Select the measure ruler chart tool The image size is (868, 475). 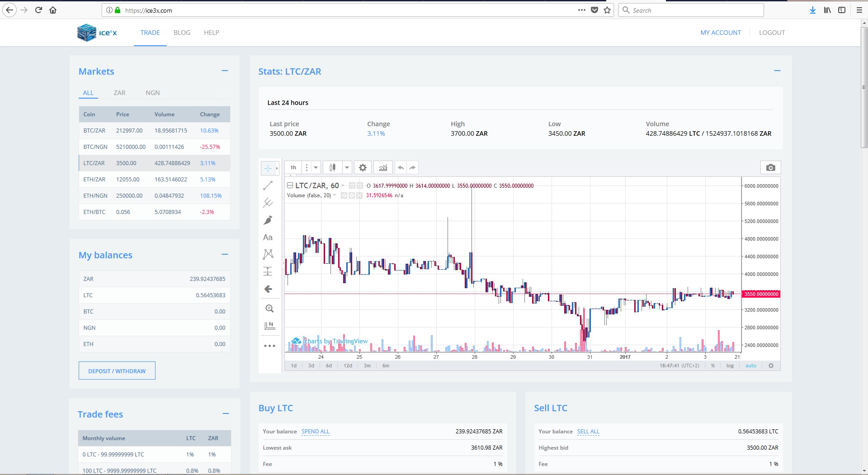(x=269, y=326)
